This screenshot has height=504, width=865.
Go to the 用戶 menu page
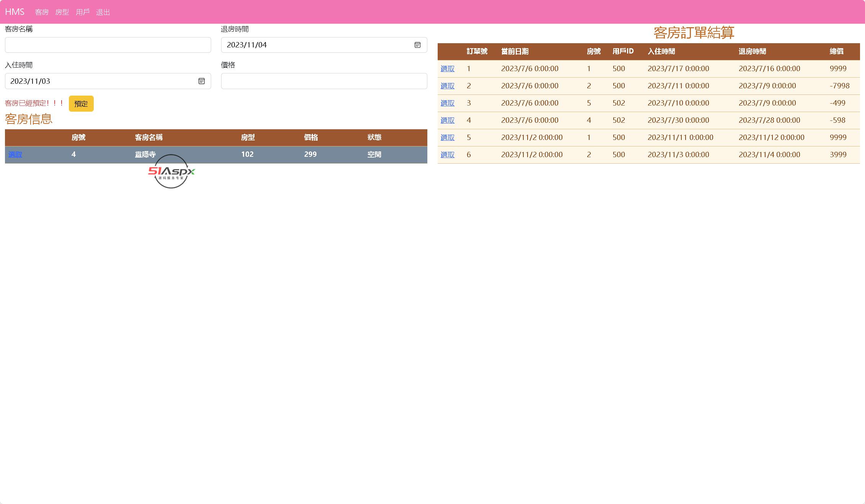click(x=83, y=12)
